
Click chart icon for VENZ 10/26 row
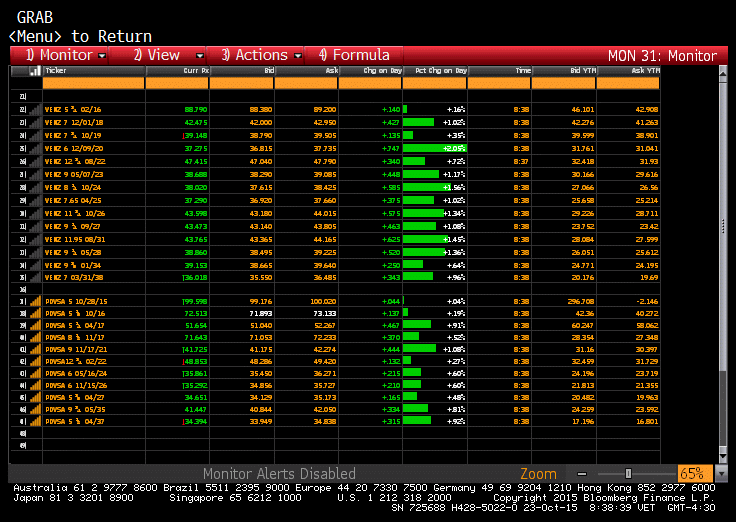pyautogui.click(x=35, y=214)
